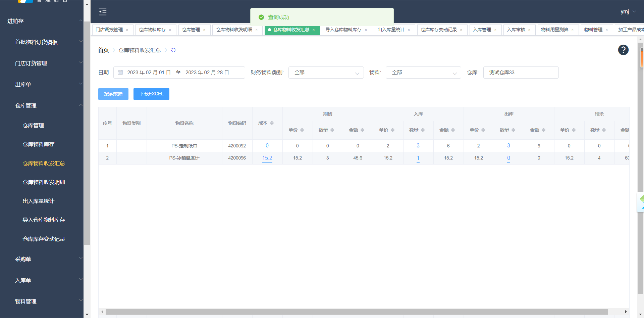Image resolution: width=644 pixels, height=318 pixels.
Task: Close the 门店调拨管理 tab
Action: coord(127,30)
